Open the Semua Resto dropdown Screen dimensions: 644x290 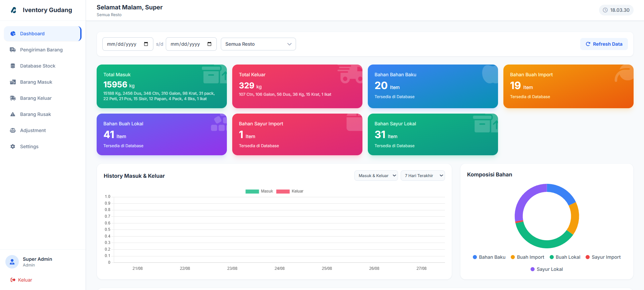[258, 44]
